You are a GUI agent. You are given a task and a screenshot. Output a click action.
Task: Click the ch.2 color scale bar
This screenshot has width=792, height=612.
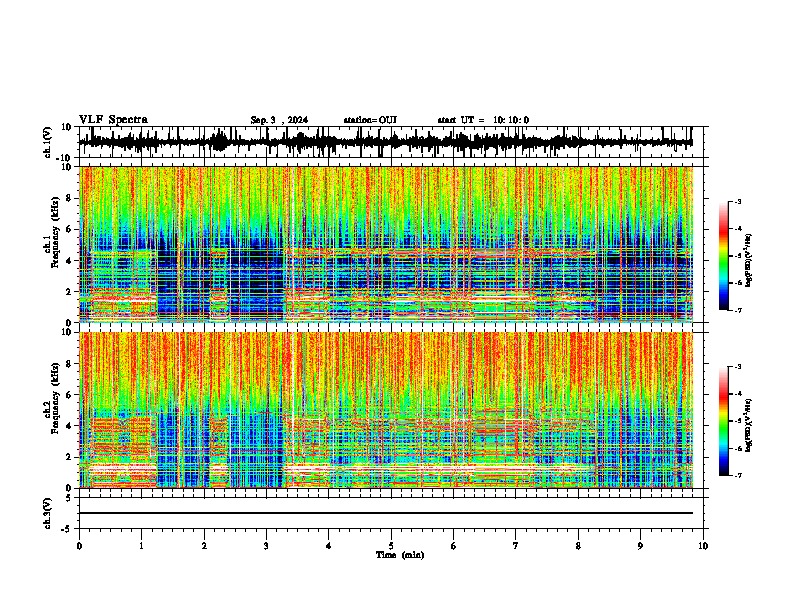point(723,421)
